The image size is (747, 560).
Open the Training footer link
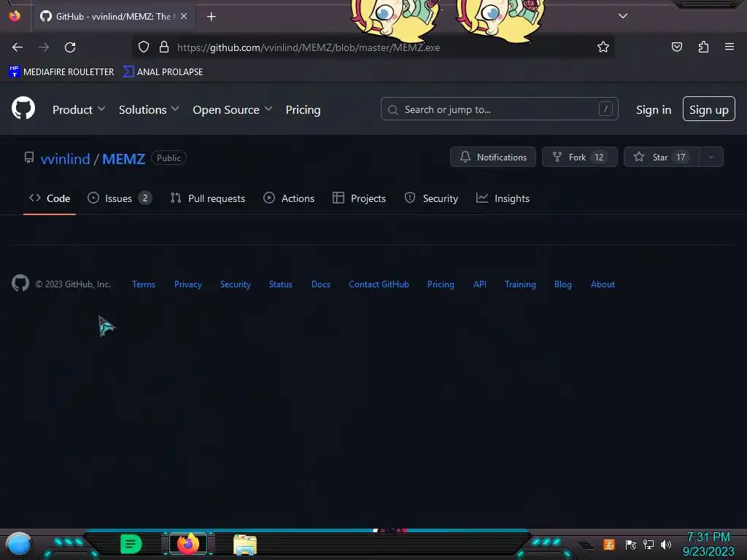[520, 284]
